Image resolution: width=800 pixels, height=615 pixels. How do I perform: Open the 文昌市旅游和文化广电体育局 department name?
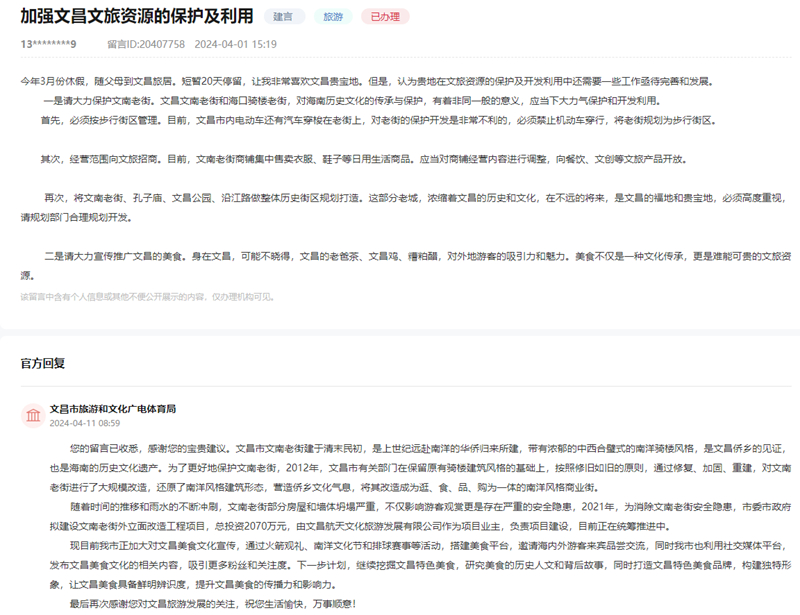pyautogui.click(x=112, y=409)
